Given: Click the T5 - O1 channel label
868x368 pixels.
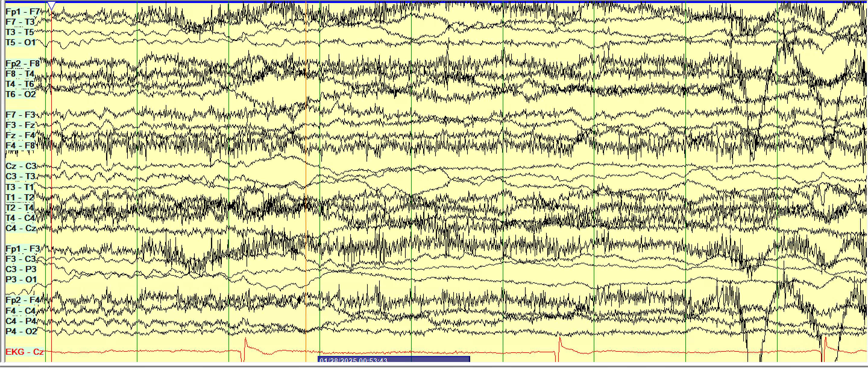Looking at the screenshot, I should [x=20, y=43].
